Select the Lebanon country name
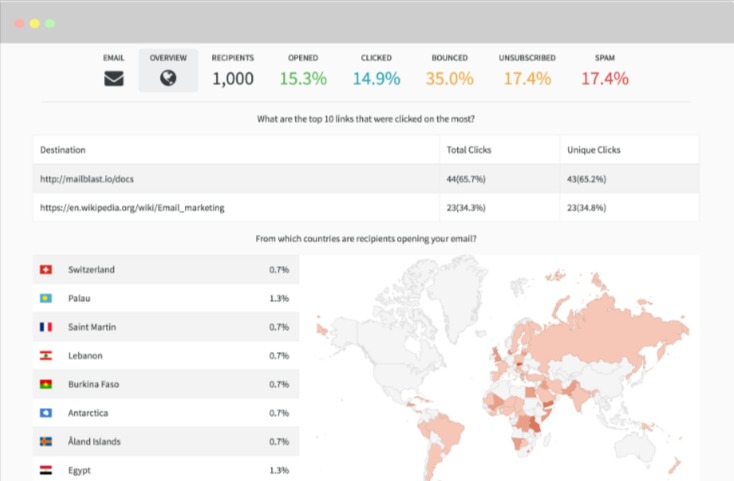 (85, 356)
